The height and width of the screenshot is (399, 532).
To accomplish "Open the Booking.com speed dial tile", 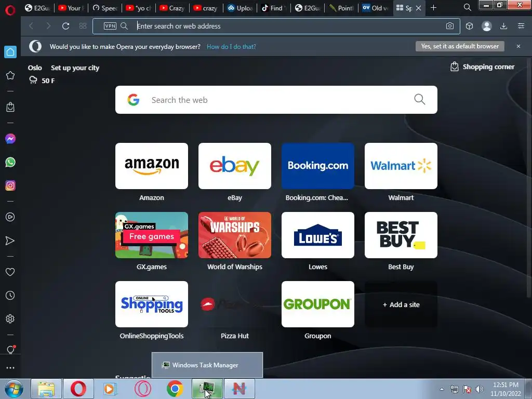I will pyautogui.click(x=318, y=166).
